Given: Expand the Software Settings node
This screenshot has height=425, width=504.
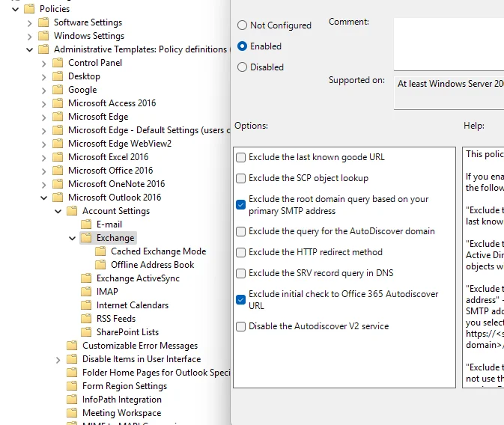Looking at the screenshot, I should (29, 23).
